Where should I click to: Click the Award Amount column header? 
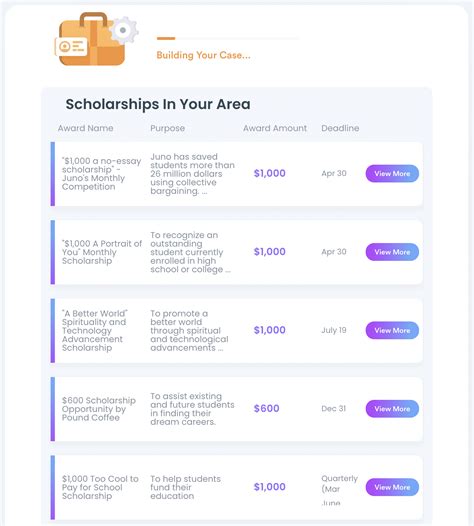pos(275,128)
